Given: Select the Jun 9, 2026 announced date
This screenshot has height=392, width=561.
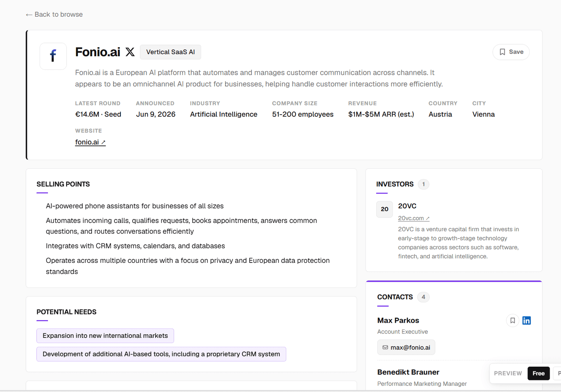Looking at the screenshot, I should pos(156,114).
